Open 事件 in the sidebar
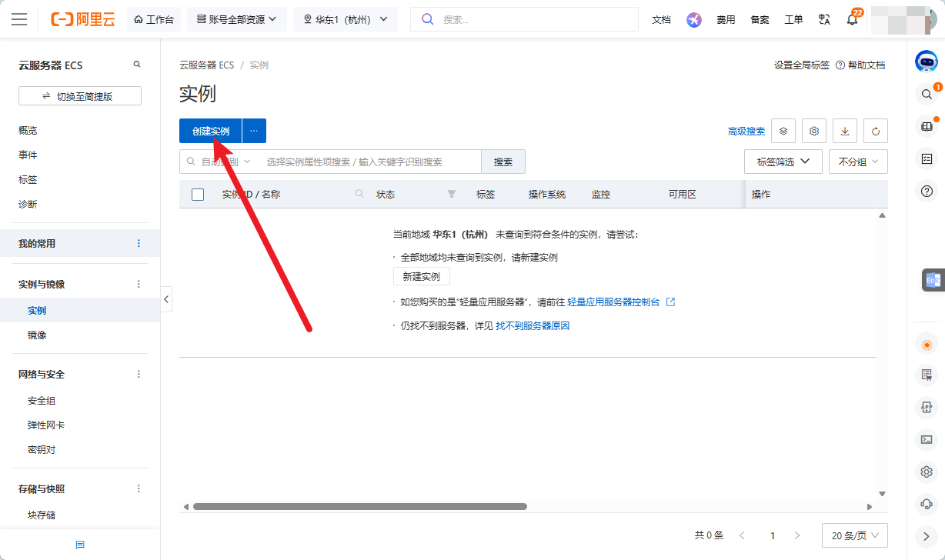 pyautogui.click(x=28, y=155)
